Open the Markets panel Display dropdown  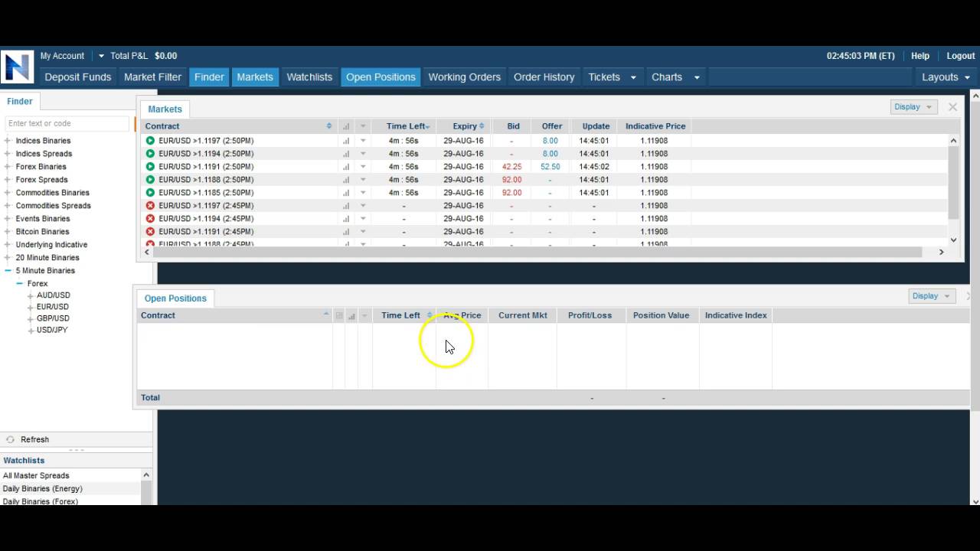pos(913,107)
